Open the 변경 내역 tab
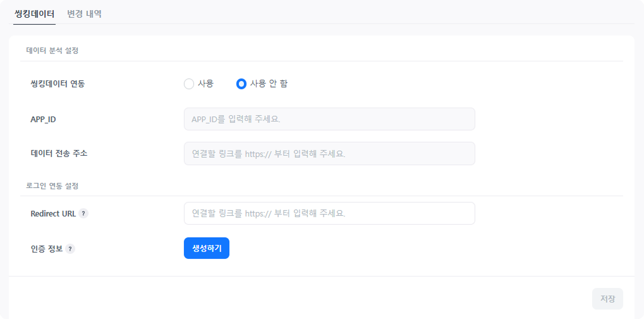Image resolution: width=644 pixels, height=319 pixels. pos(84,13)
